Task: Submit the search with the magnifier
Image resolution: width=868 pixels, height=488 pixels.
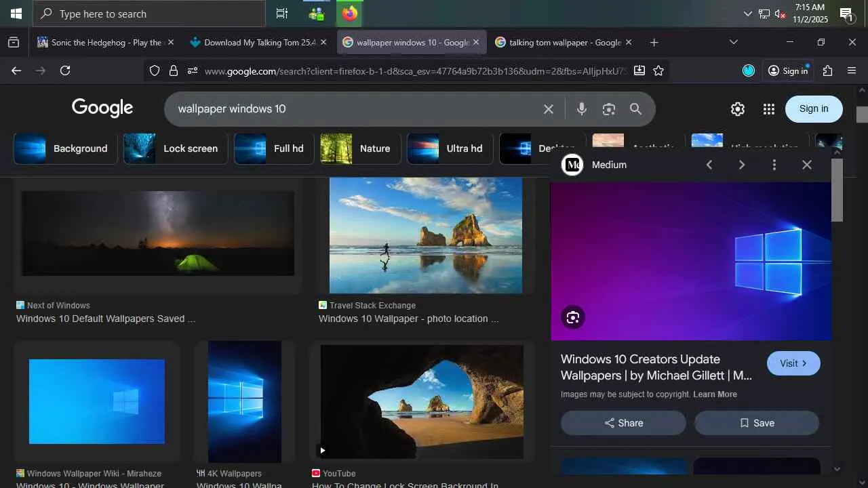Action: click(x=635, y=108)
